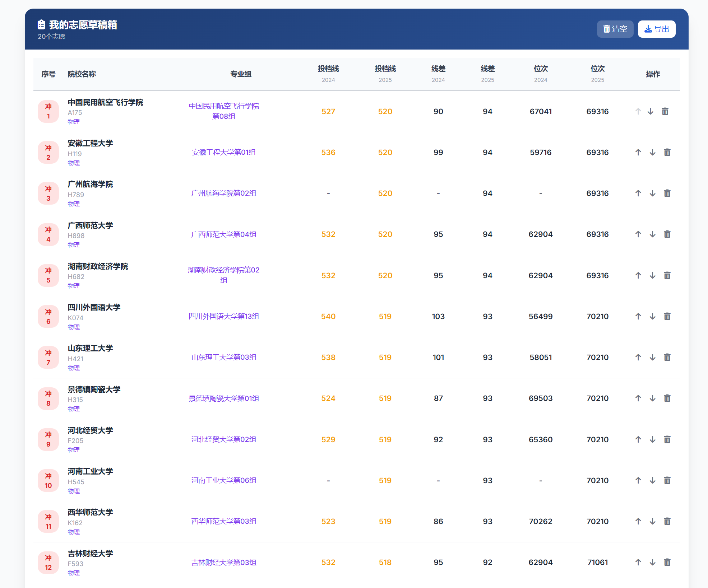The image size is (708, 588).
Task: Move 山东理工大学 down one position
Action: click(653, 358)
